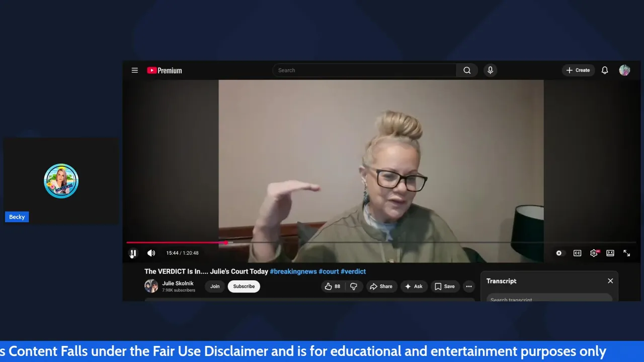
Task: Open the more actions ellipsis menu
Action: click(469, 286)
